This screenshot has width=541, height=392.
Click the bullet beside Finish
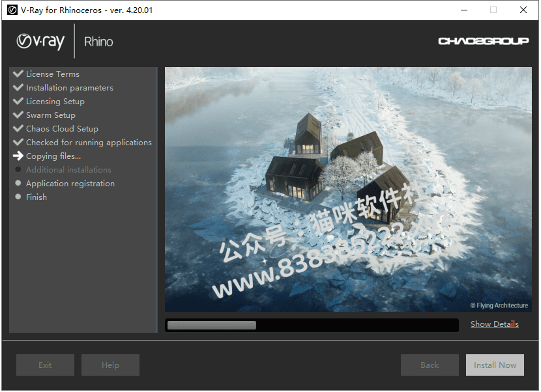(18, 197)
